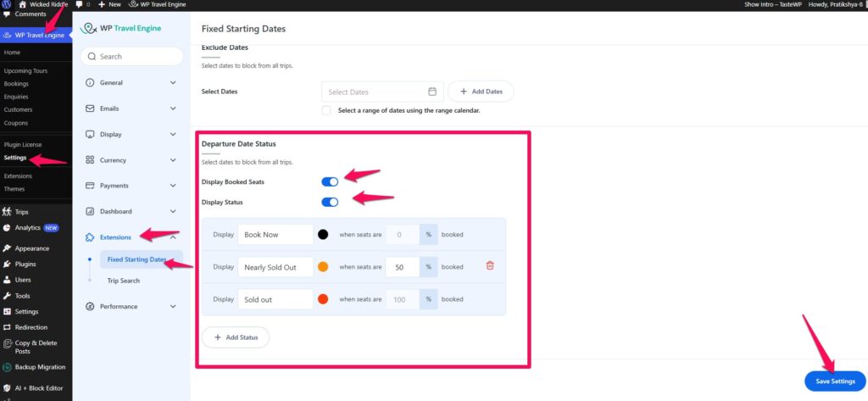Click the Redirection icon
This screenshot has width=868, height=401.
coord(7,327)
